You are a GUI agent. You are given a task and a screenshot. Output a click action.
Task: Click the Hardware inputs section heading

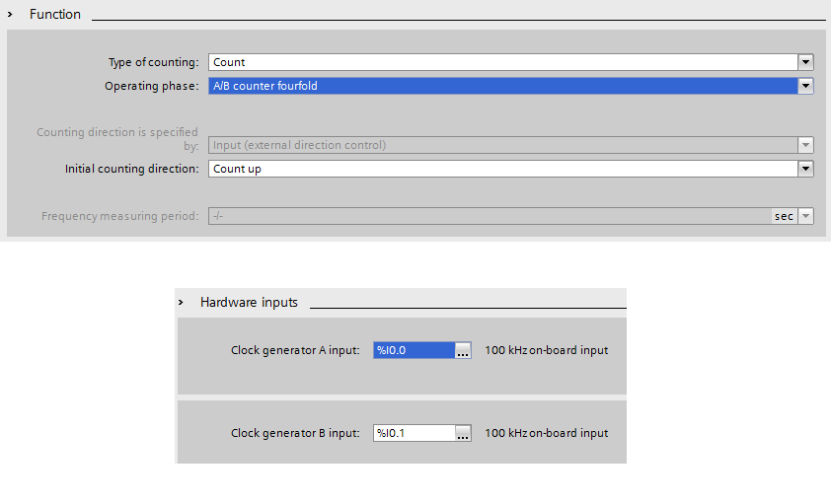pos(249,302)
